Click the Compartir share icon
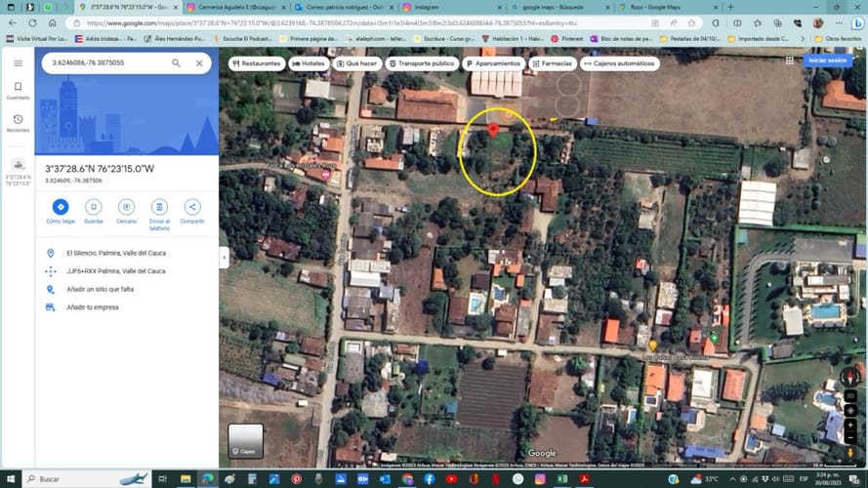 tap(192, 207)
